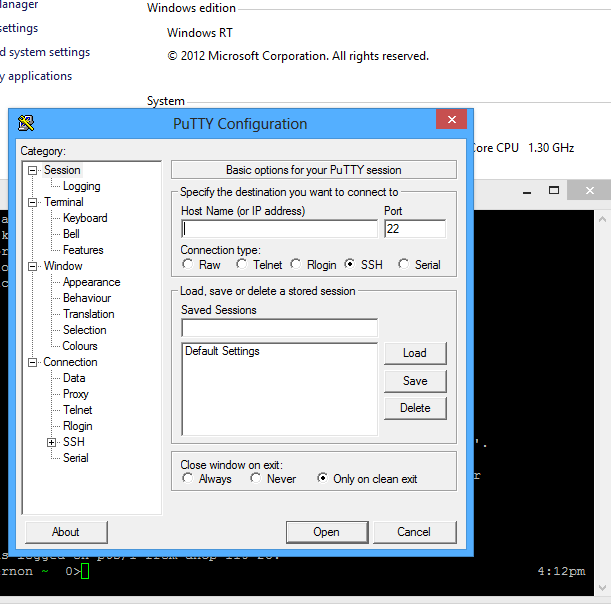
Task: Open the Telnet category in the tree
Action: coord(78,410)
